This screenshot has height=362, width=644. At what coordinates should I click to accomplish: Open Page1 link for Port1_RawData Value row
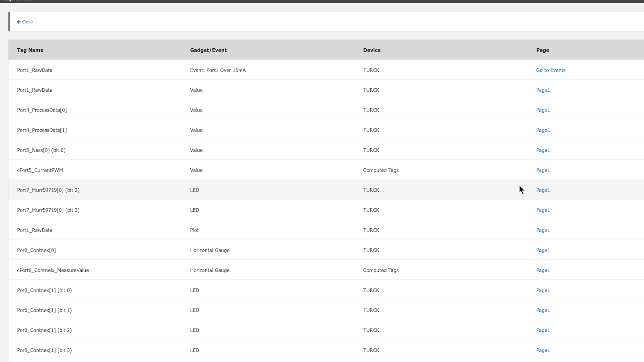543,90
